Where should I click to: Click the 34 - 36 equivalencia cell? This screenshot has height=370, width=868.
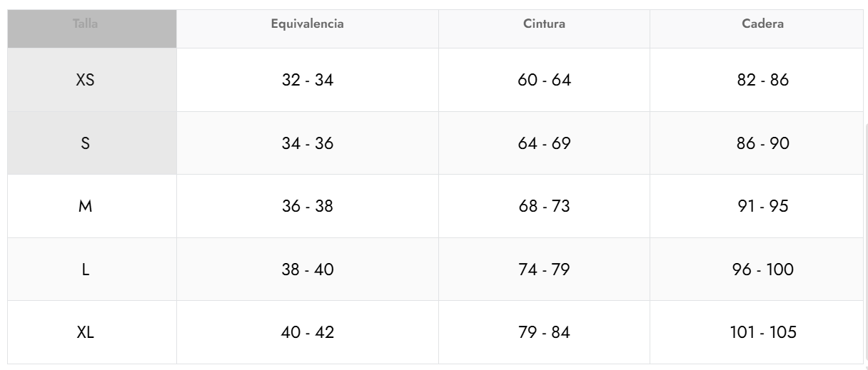[308, 143]
